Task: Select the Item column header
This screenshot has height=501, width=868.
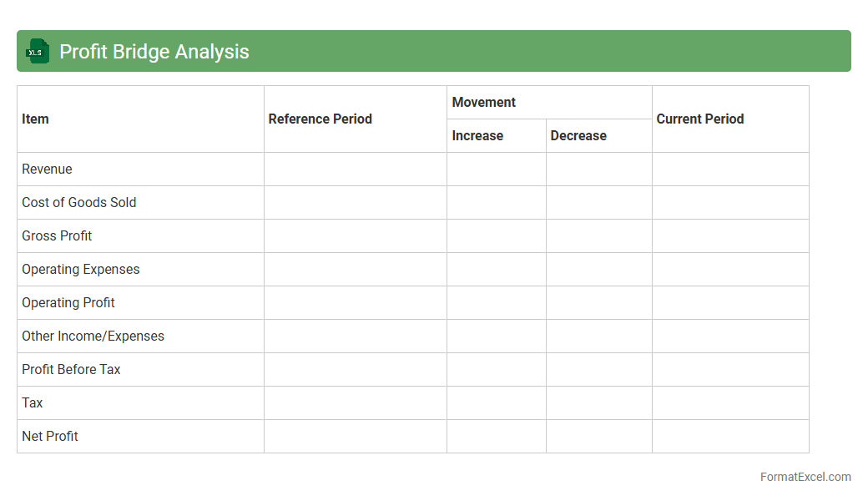Action: (x=36, y=119)
